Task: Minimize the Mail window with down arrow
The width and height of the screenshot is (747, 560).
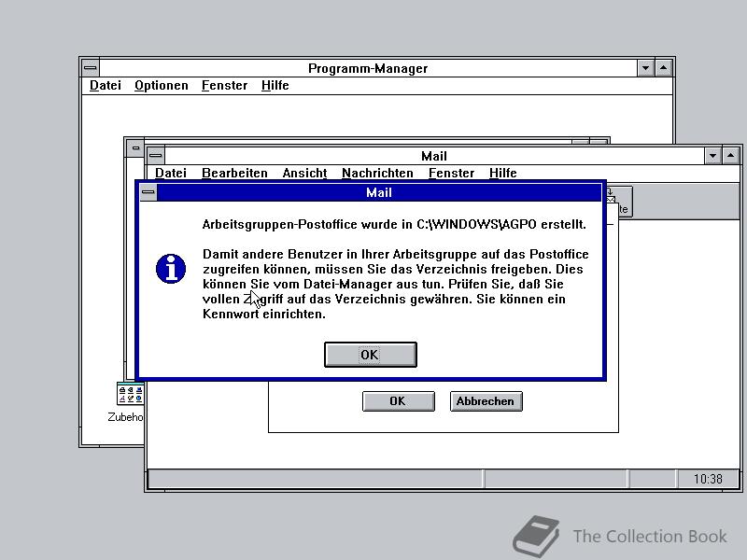Action: pos(712,156)
